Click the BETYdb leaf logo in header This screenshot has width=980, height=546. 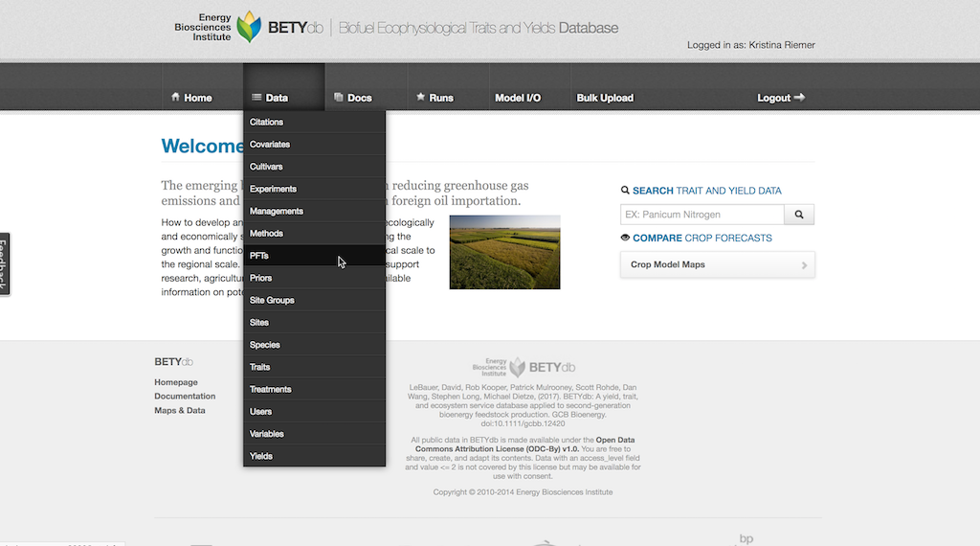pyautogui.click(x=249, y=27)
